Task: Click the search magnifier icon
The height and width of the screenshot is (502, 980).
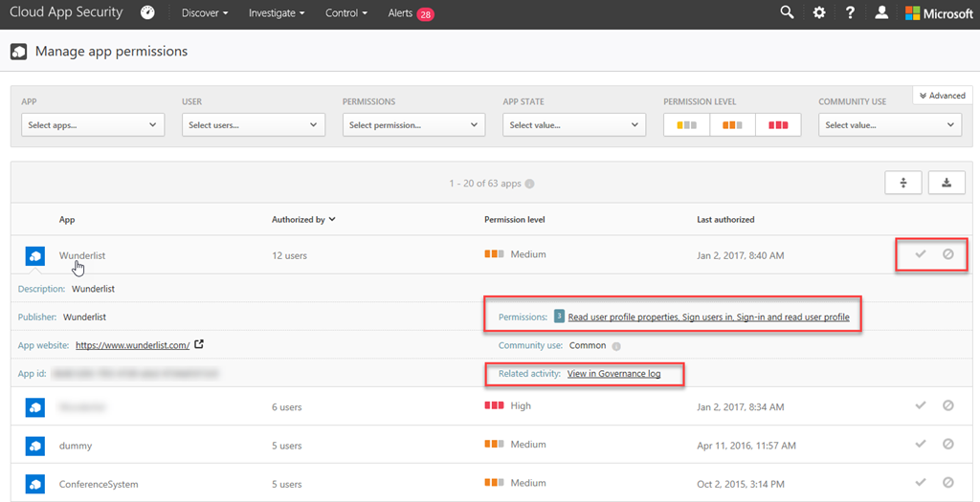Action: click(x=787, y=13)
